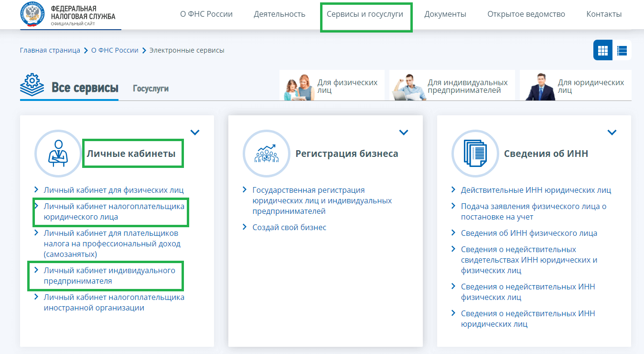The width and height of the screenshot is (644, 354).
Task: Click the Federal Tax Service logo emblem
Action: click(32, 14)
